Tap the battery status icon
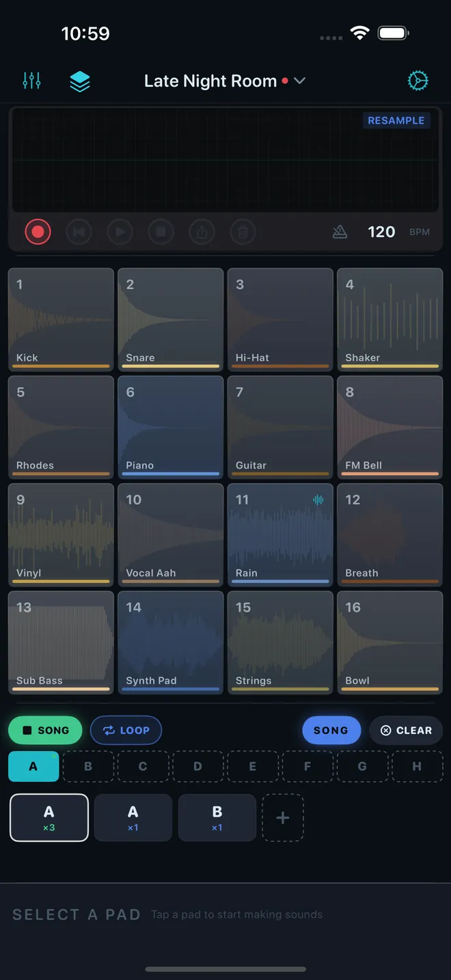 tap(394, 33)
